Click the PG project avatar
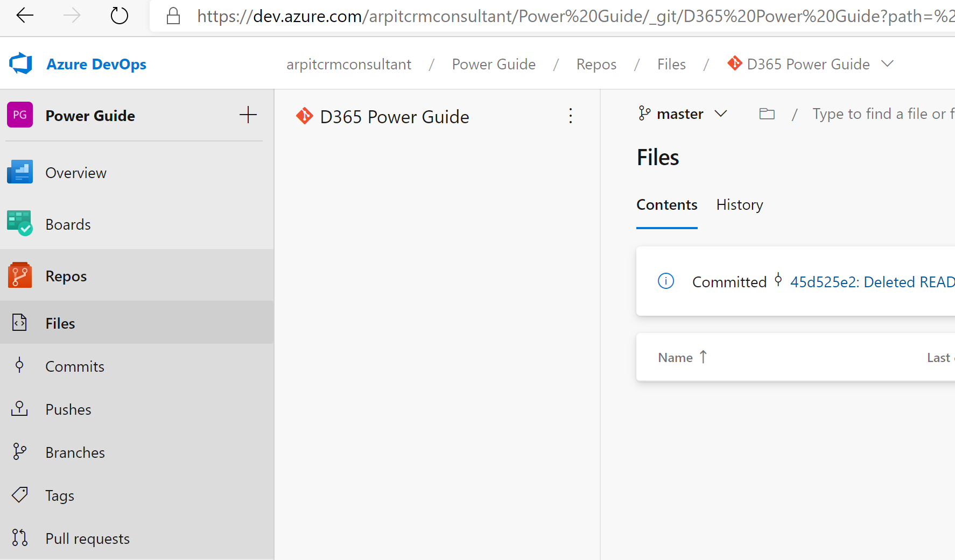The height and width of the screenshot is (560, 955). coord(20,115)
